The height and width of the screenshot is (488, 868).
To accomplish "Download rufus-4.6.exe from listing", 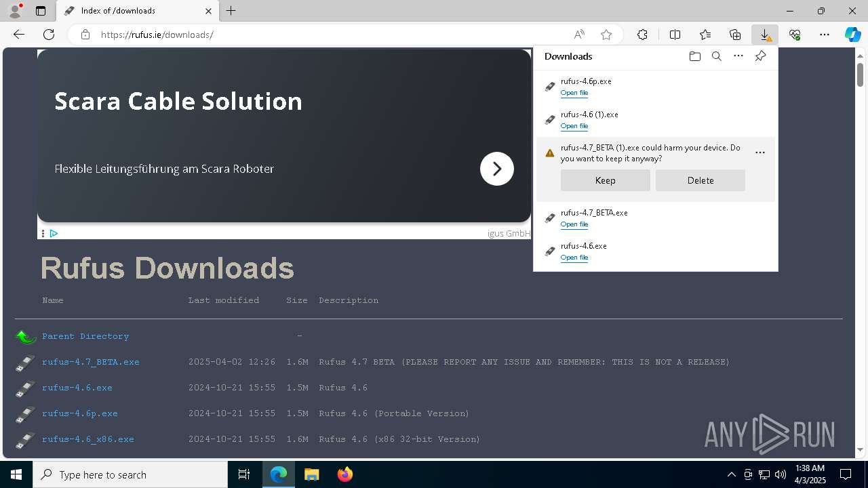I will tap(77, 388).
